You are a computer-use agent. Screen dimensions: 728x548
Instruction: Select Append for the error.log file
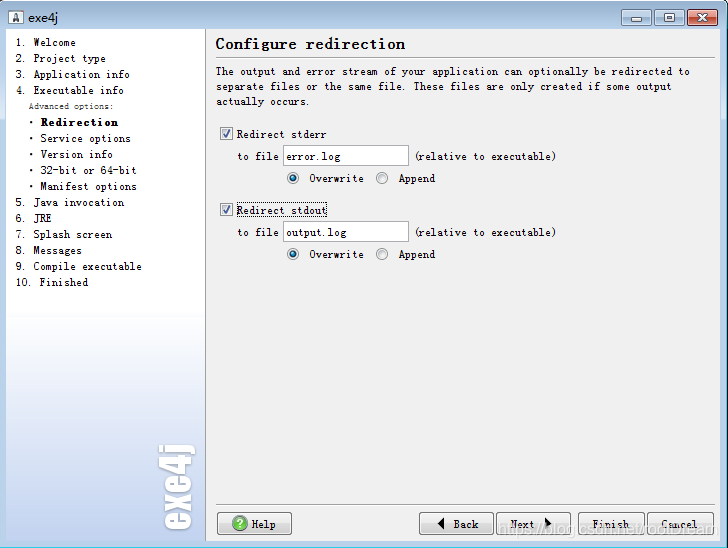[x=382, y=178]
